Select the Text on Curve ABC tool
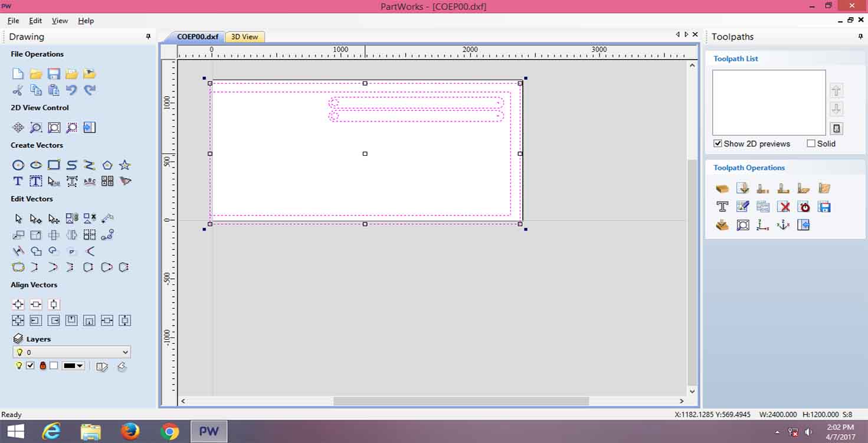 click(x=90, y=181)
